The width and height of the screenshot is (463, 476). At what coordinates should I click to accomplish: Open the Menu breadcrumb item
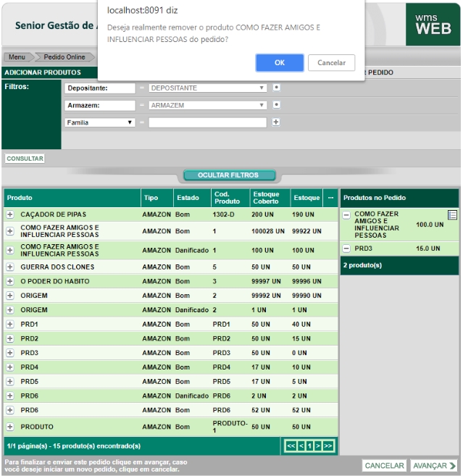click(x=17, y=57)
